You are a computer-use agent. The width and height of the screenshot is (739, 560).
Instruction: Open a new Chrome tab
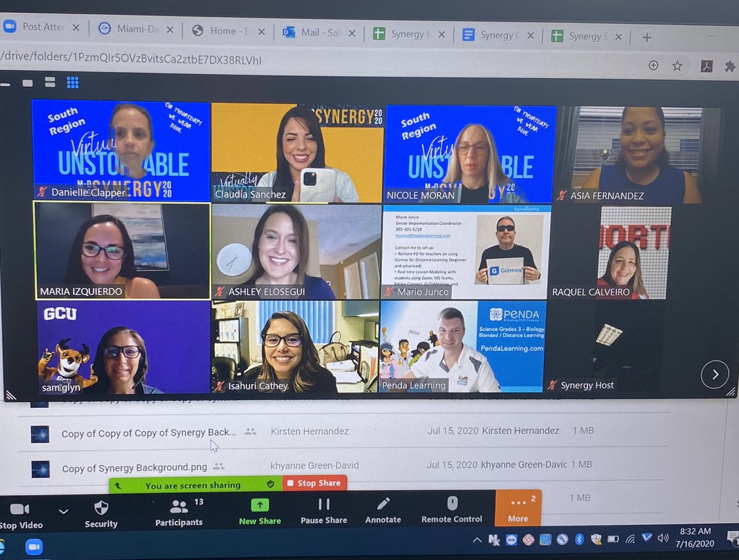coord(647,38)
